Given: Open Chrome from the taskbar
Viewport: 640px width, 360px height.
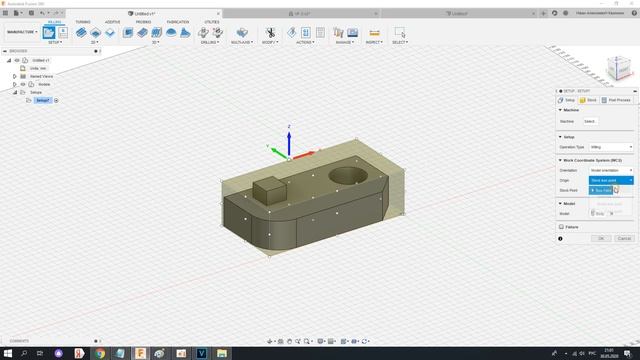Looking at the screenshot, I should (x=100, y=353).
